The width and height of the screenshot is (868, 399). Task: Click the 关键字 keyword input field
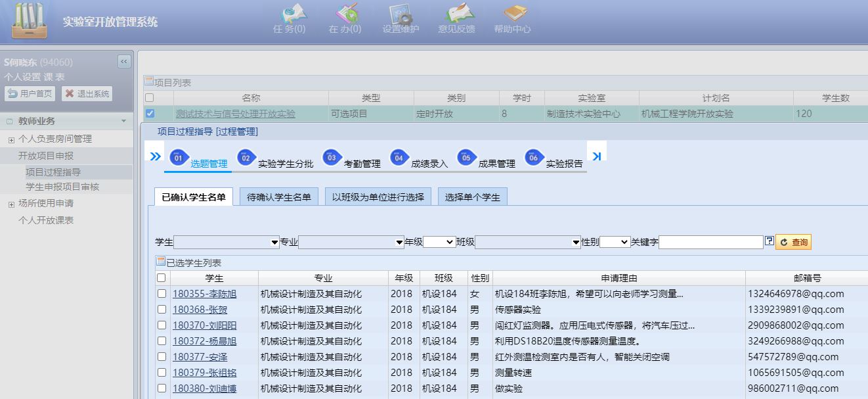(710, 243)
